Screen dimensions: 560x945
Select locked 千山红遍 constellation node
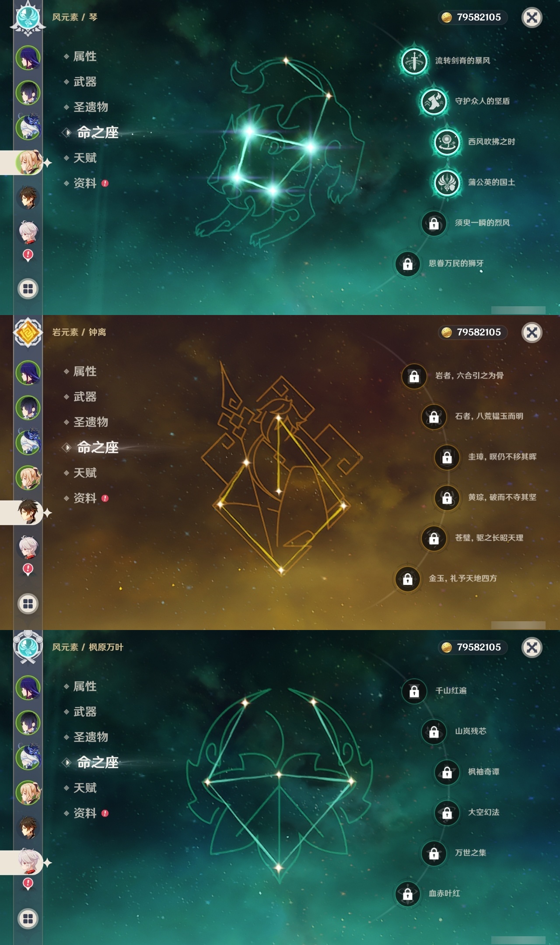[x=414, y=691]
